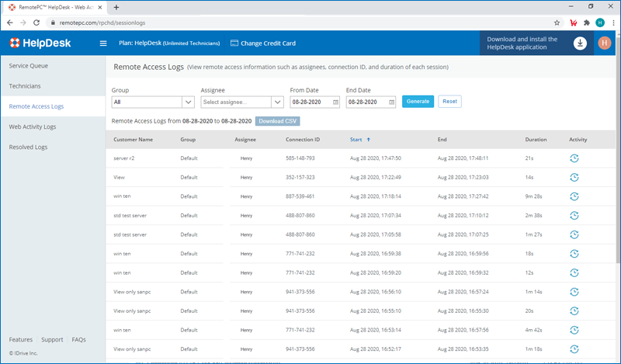Open Web Activity Logs section
The width and height of the screenshot is (621, 364).
[x=33, y=127]
